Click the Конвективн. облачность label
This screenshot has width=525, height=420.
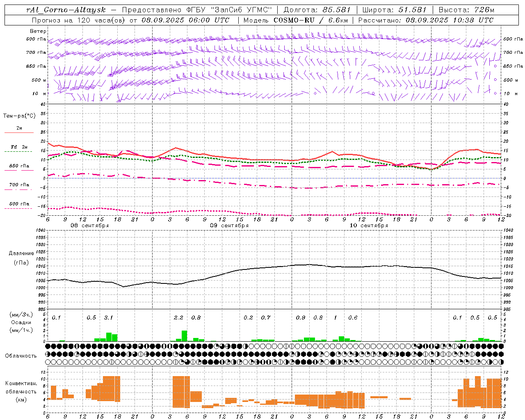pyautogui.click(x=21, y=392)
